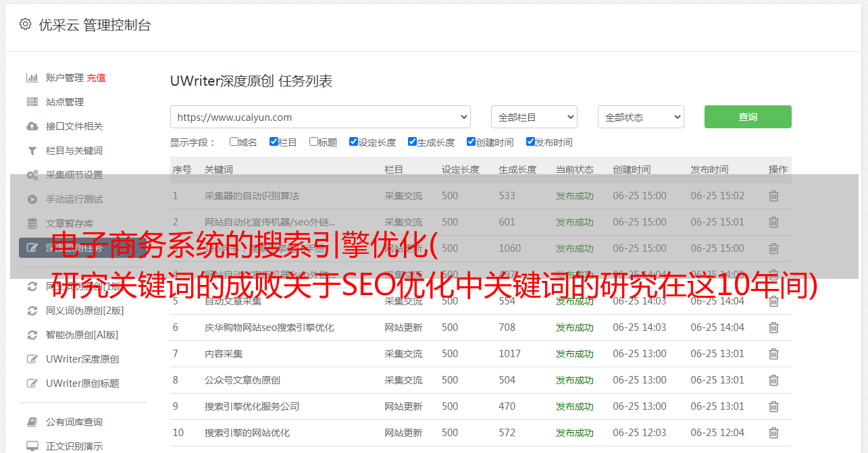Click keyword 搜索引擎的网站优化
The width and height of the screenshot is (868, 453).
point(247,433)
